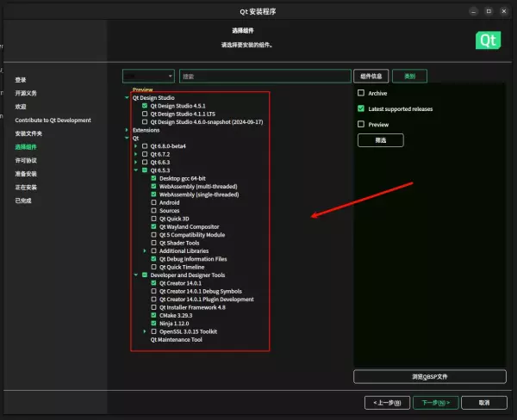This screenshot has height=420, width=517.
Task: Check the Additional Libraries box
Action: (153, 251)
